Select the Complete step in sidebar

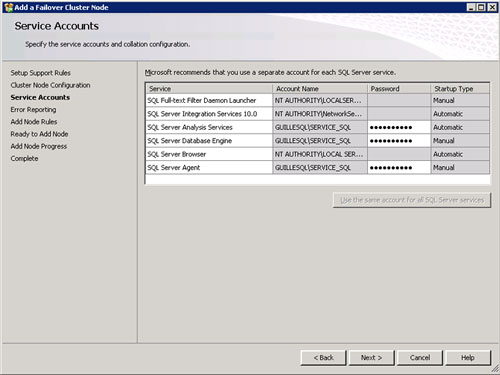[x=24, y=159]
